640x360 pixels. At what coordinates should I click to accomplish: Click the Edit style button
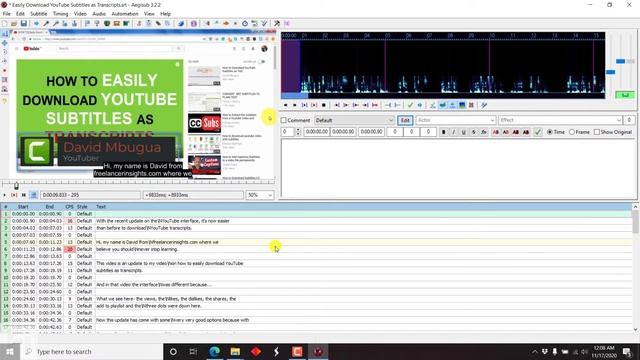405,120
